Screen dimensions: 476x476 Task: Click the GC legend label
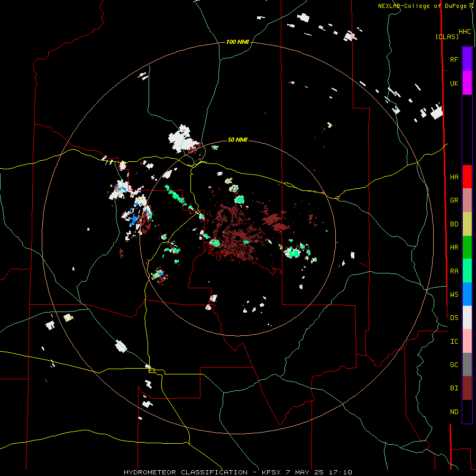pos(454,365)
